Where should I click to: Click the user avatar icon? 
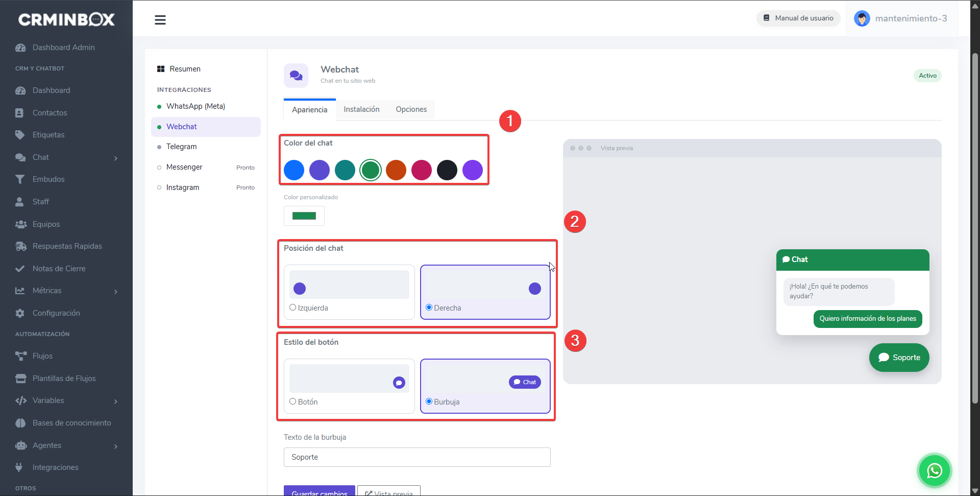click(862, 18)
